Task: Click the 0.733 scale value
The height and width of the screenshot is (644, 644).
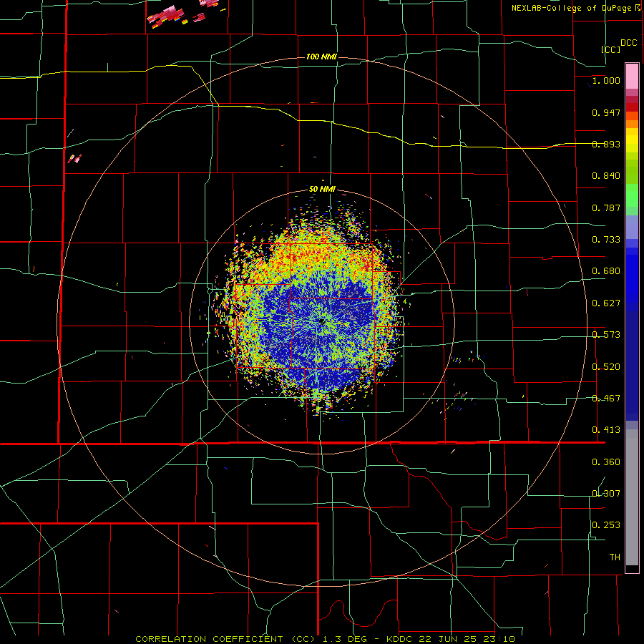Action: [606, 240]
